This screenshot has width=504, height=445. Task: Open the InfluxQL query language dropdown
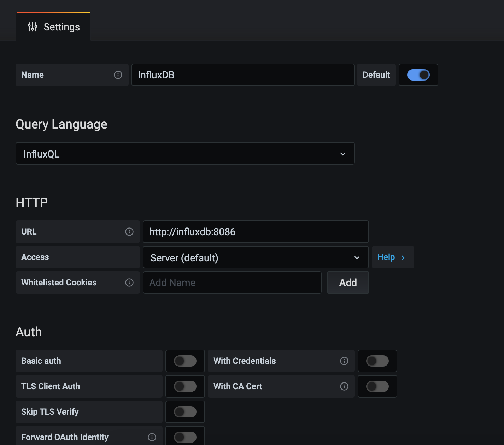pyautogui.click(x=185, y=153)
